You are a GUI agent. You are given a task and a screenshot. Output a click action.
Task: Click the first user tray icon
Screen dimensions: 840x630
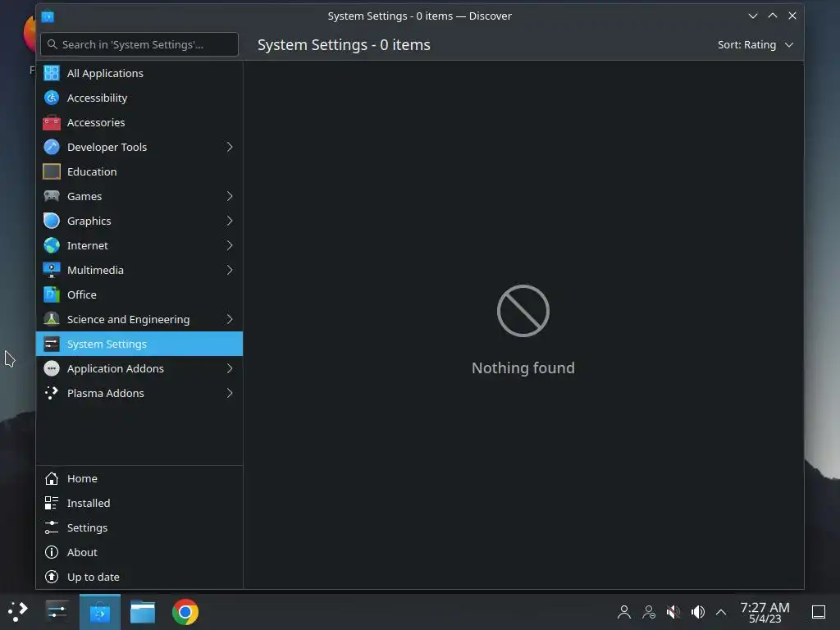(x=624, y=612)
